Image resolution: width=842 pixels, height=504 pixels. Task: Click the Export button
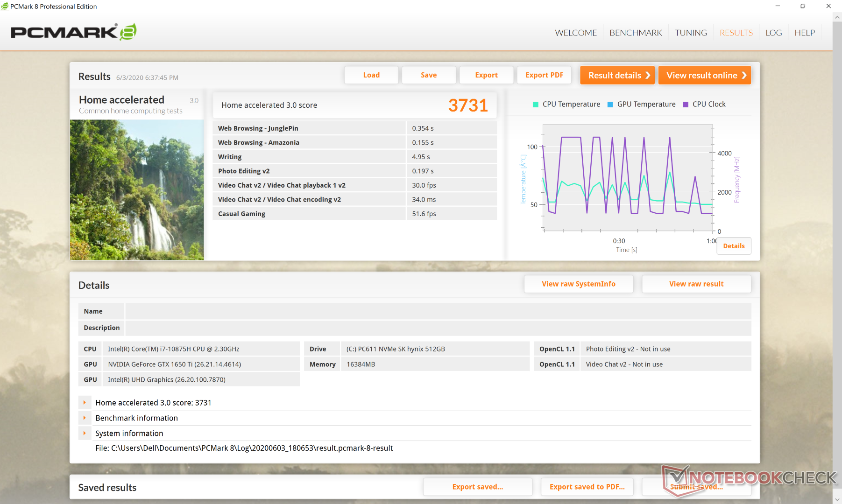486,75
